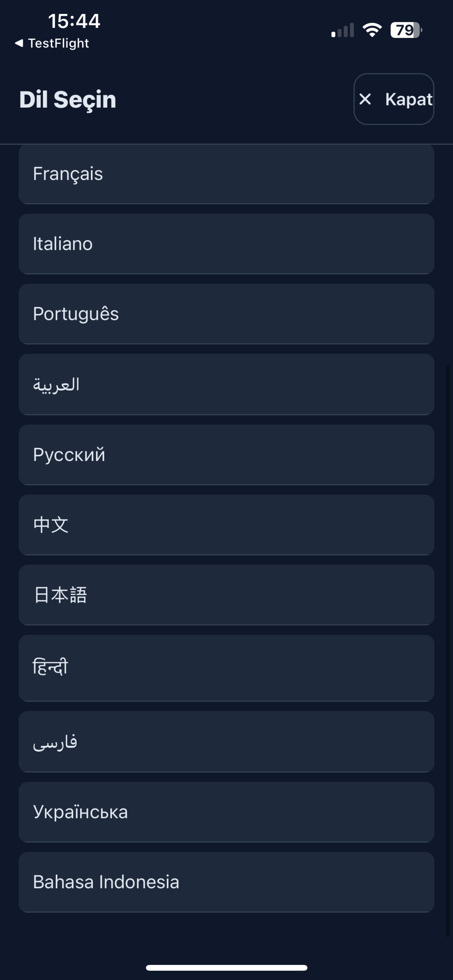
Task: Select Français language option
Action: point(226,174)
